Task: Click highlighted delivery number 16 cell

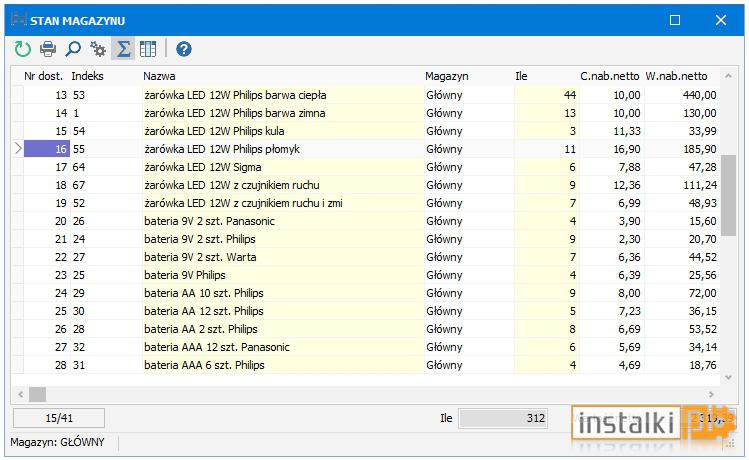Action: click(47, 149)
